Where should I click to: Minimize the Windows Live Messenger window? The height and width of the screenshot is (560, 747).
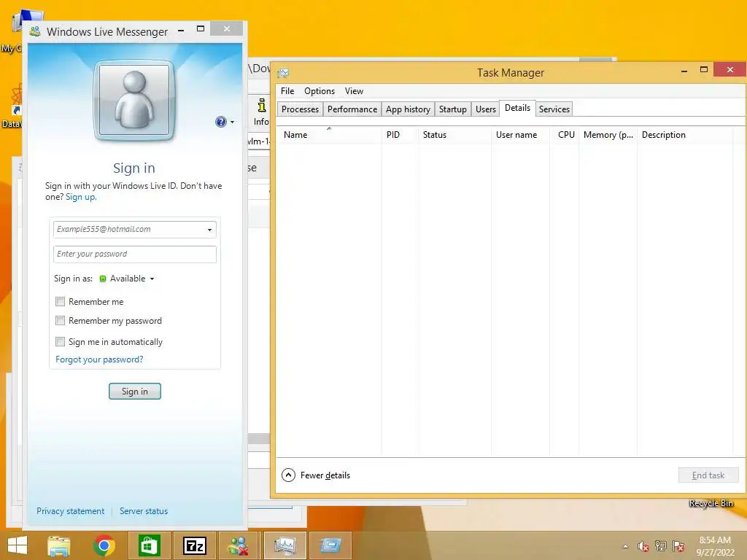(181, 30)
